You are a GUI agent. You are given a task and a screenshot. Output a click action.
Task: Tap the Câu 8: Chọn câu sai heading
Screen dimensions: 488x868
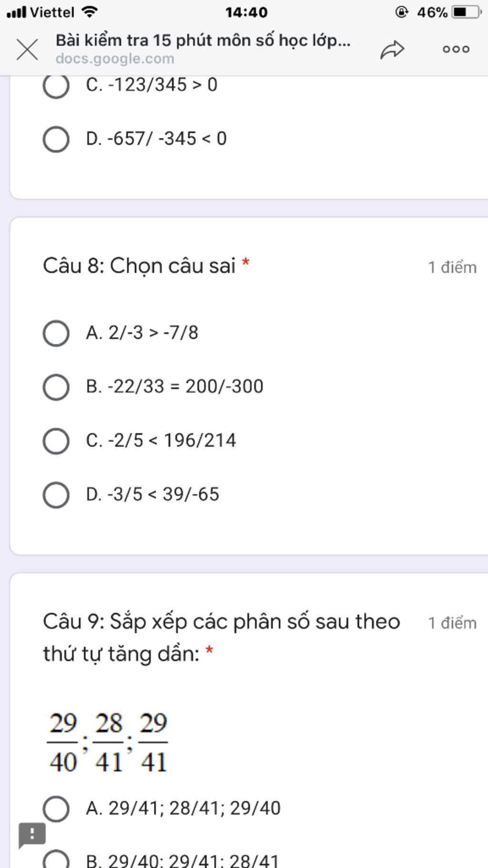139,266
